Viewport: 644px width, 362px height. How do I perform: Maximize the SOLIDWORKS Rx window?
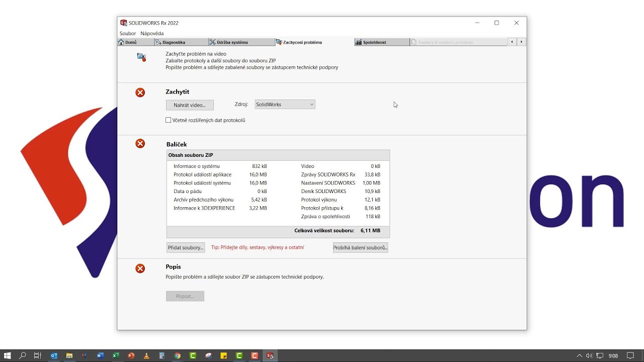497,23
